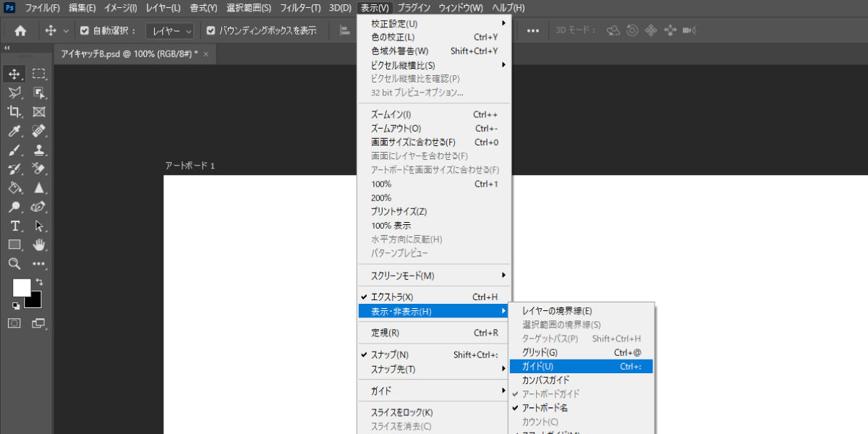868x434 pixels.
Task: Open the フィルター(T) menu
Action: [300, 8]
